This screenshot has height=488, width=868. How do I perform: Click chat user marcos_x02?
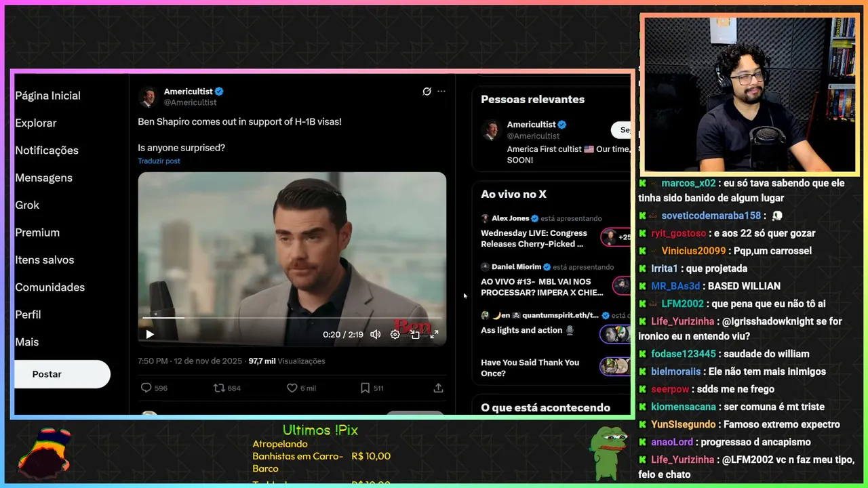[x=688, y=183]
